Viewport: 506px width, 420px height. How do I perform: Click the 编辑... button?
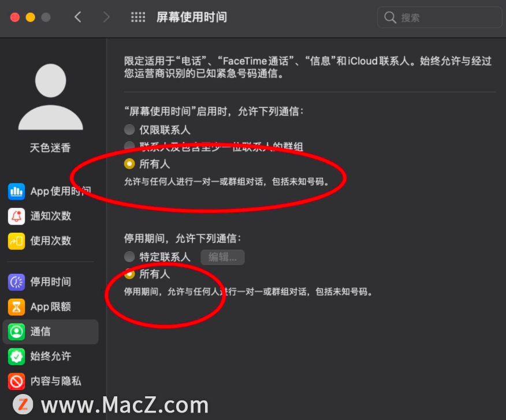click(x=222, y=257)
